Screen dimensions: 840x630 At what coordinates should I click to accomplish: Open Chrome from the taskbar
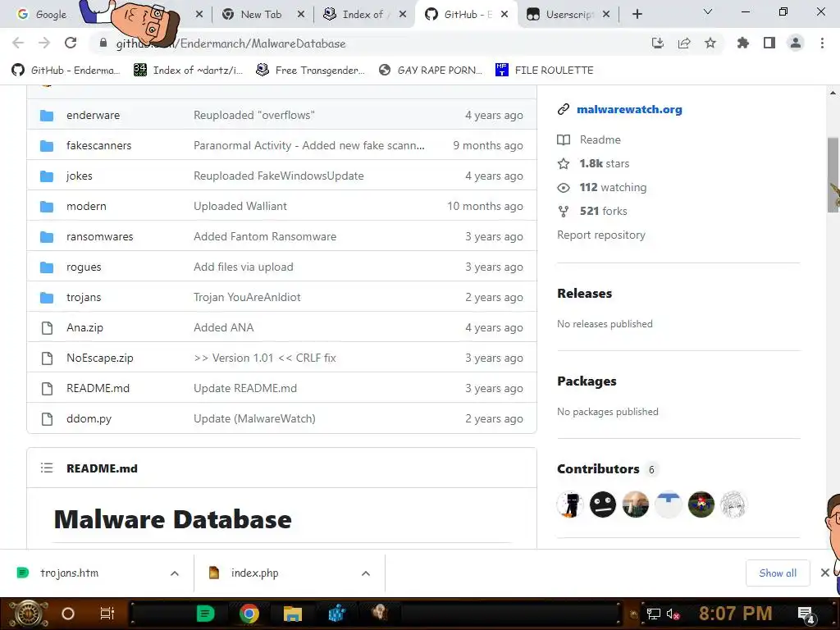[249, 614]
